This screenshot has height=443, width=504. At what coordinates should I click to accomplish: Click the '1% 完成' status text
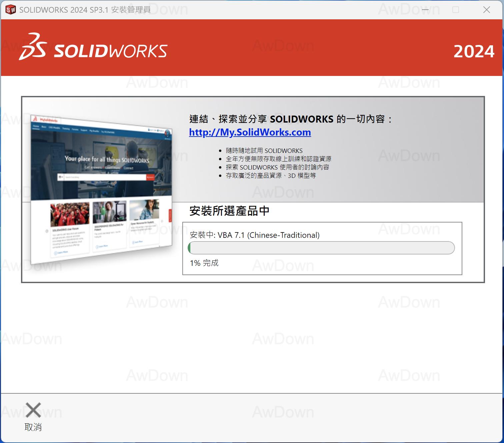(204, 263)
